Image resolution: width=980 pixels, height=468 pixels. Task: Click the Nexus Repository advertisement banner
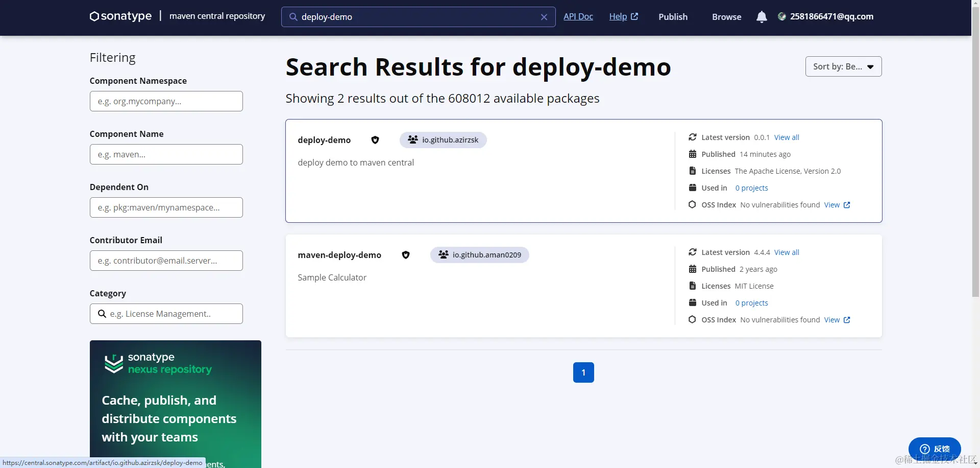pyautogui.click(x=175, y=404)
